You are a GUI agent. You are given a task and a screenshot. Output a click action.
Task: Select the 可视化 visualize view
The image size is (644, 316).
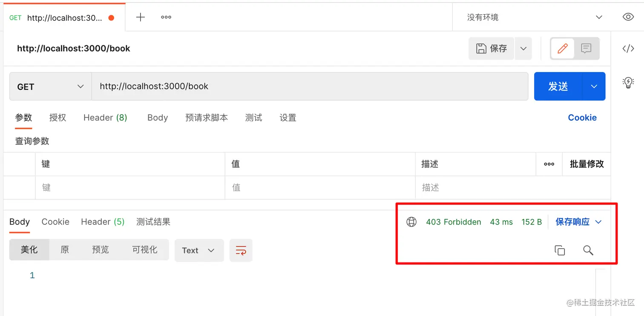pyautogui.click(x=145, y=250)
